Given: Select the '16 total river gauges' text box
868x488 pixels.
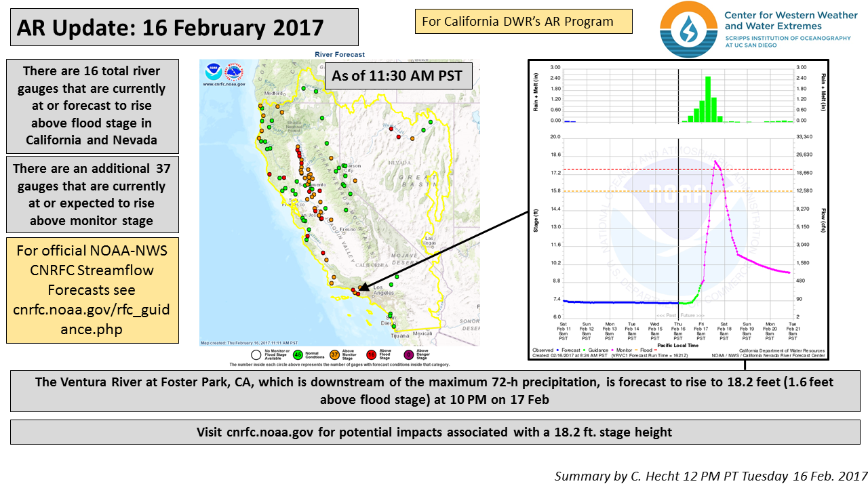Looking at the screenshot, I should (93, 106).
